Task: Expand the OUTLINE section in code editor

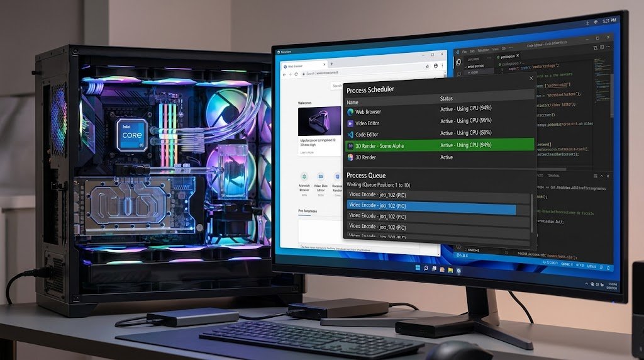Action: click(x=472, y=250)
